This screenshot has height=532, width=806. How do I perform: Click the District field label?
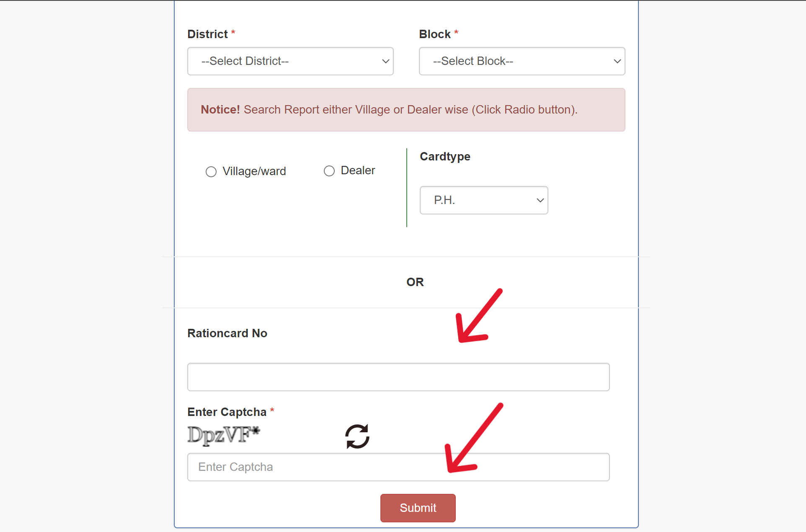click(208, 34)
